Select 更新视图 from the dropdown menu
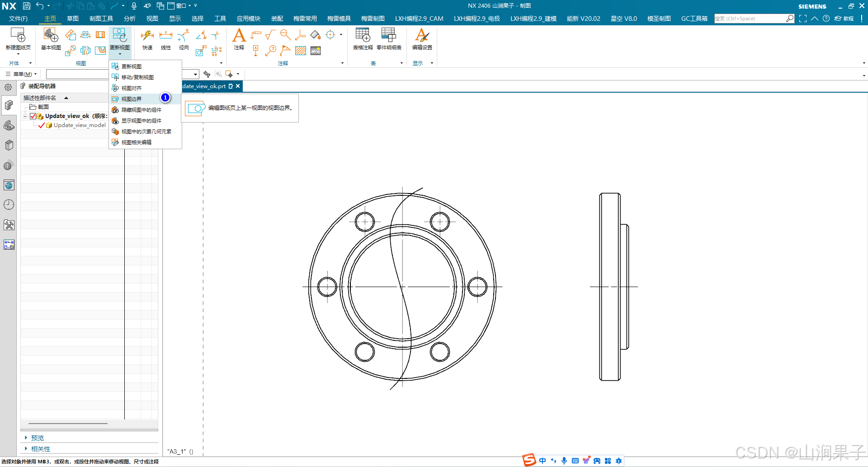The image size is (868, 467). [x=145, y=66]
